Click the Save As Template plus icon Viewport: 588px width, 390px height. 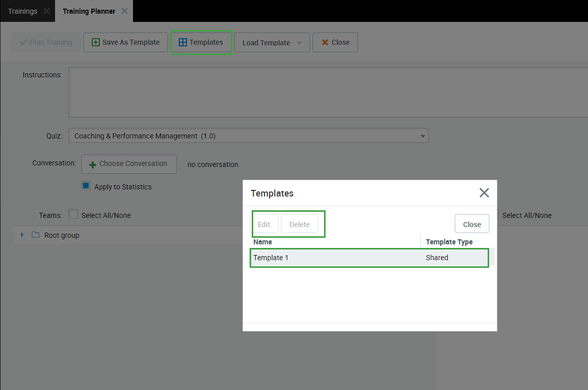coord(95,42)
